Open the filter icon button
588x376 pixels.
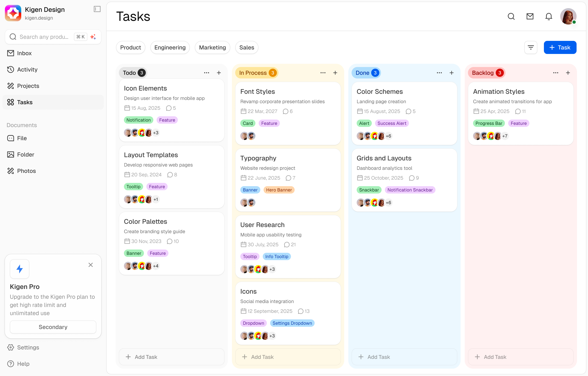(x=530, y=47)
